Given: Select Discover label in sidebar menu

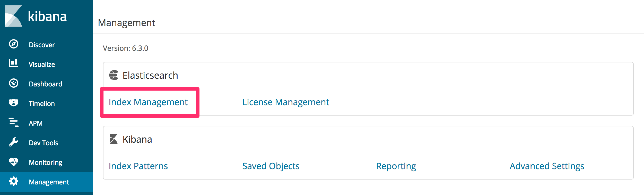Looking at the screenshot, I should [x=42, y=45].
